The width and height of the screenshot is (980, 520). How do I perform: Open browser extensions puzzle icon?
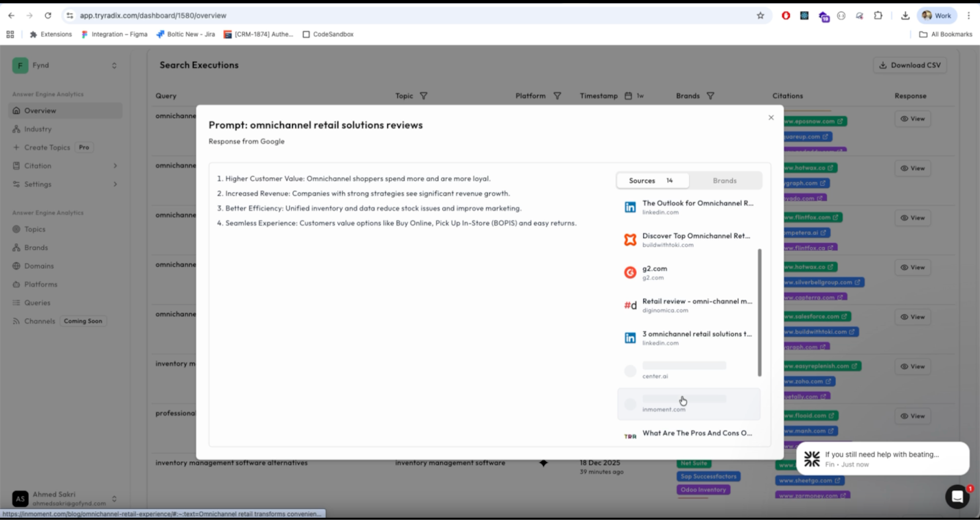coord(878,15)
